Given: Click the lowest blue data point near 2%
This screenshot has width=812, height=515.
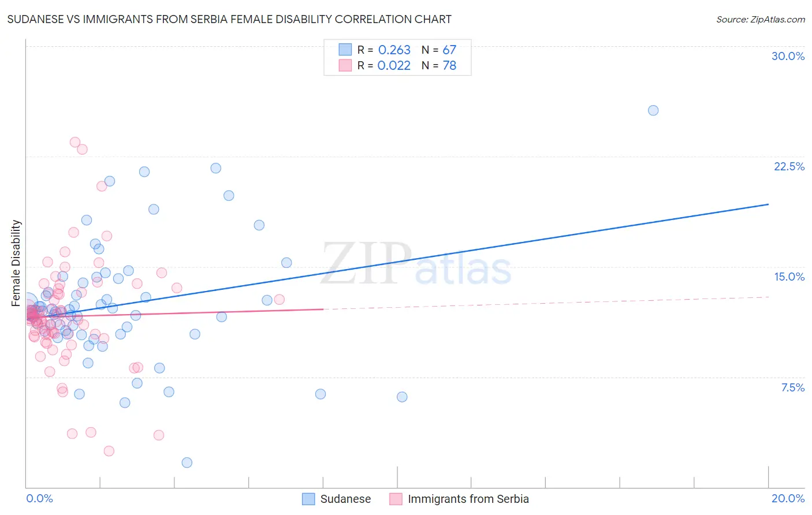Looking at the screenshot, I should (187, 462).
